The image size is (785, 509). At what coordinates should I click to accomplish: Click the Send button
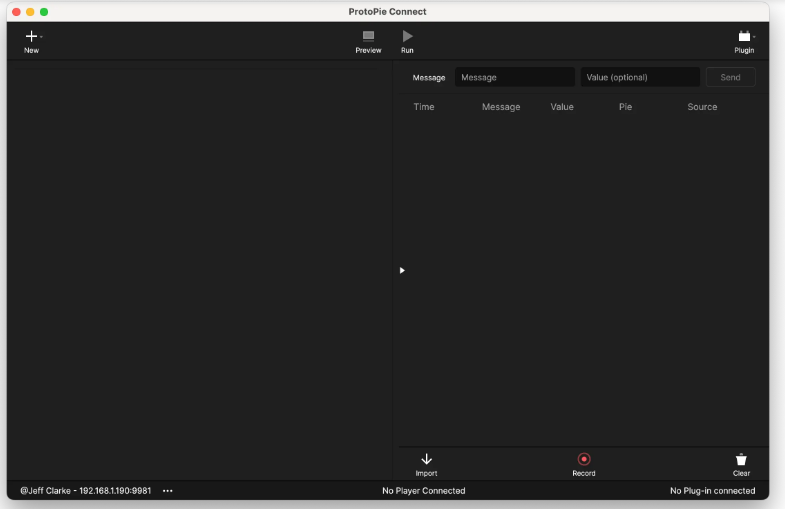tap(730, 77)
